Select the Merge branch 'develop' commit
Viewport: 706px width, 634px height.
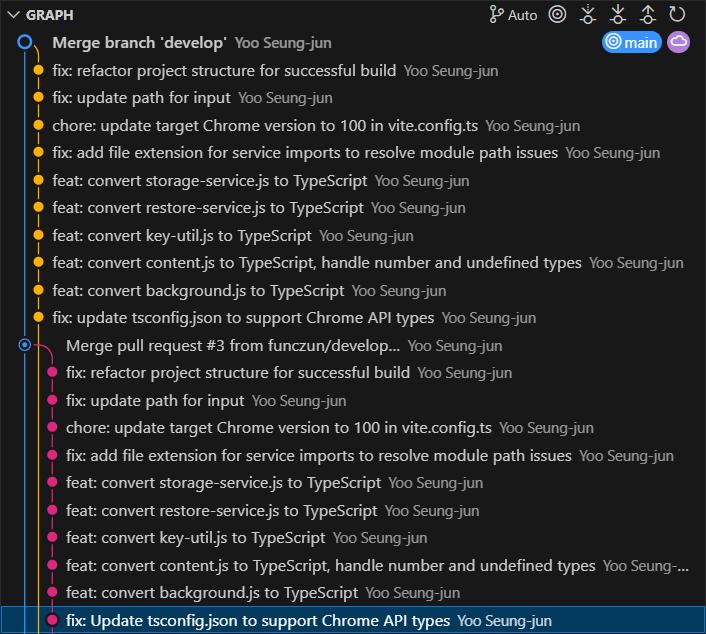click(x=353, y=43)
